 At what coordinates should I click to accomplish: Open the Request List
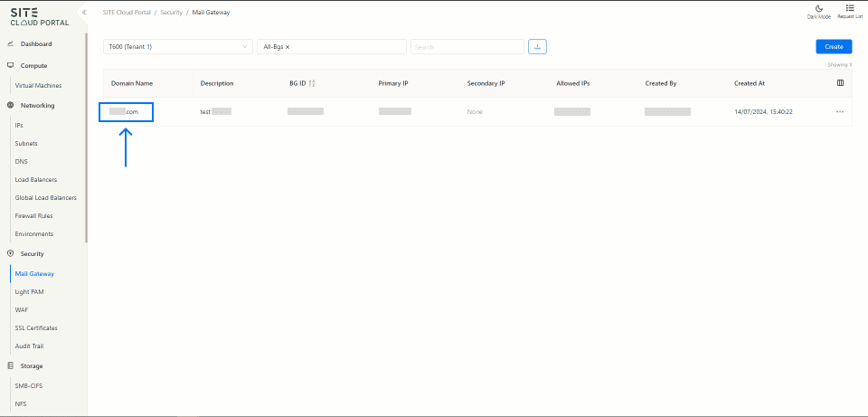click(x=850, y=11)
